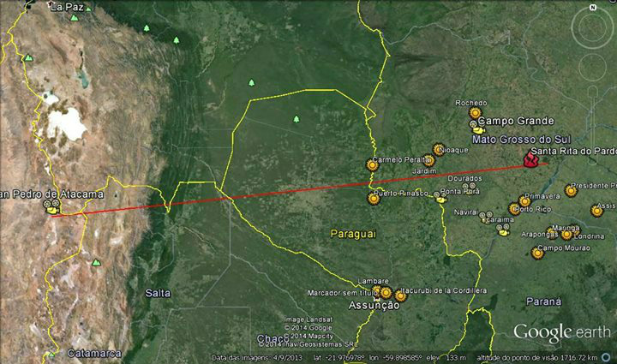Click the Paraná state label
The width and height of the screenshot is (617, 364).
(544, 301)
